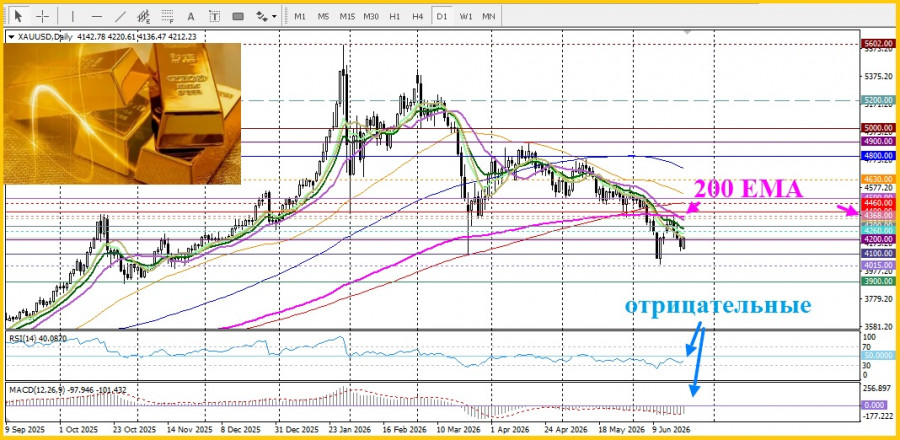This screenshot has width=900, height=440.
Task: Click the 4630.00 price level label
Action: [879, 179]
